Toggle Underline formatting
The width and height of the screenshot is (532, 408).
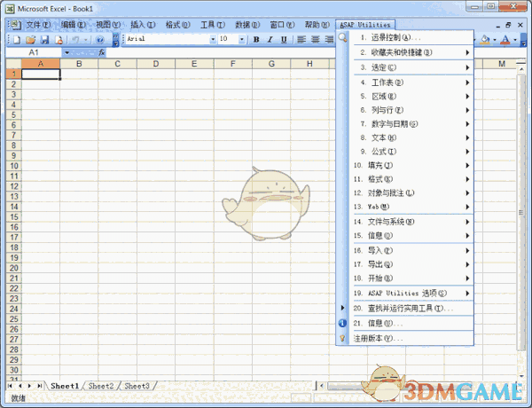point(284,40)
